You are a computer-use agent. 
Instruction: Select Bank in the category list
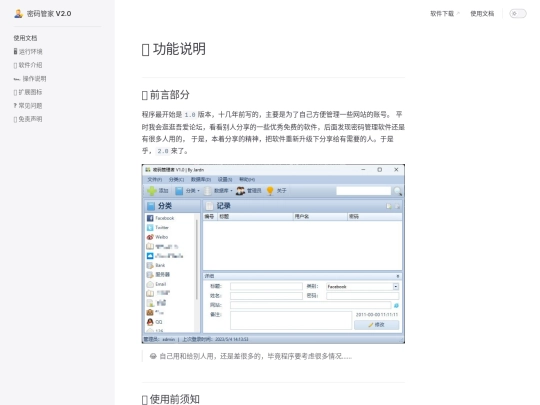click(156, 265)
